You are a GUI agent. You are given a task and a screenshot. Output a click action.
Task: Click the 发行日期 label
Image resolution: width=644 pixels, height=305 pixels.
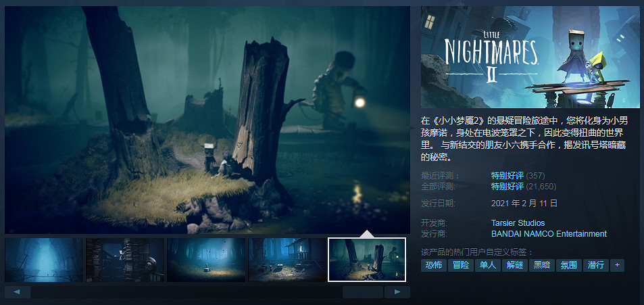(x=439, y=203)
